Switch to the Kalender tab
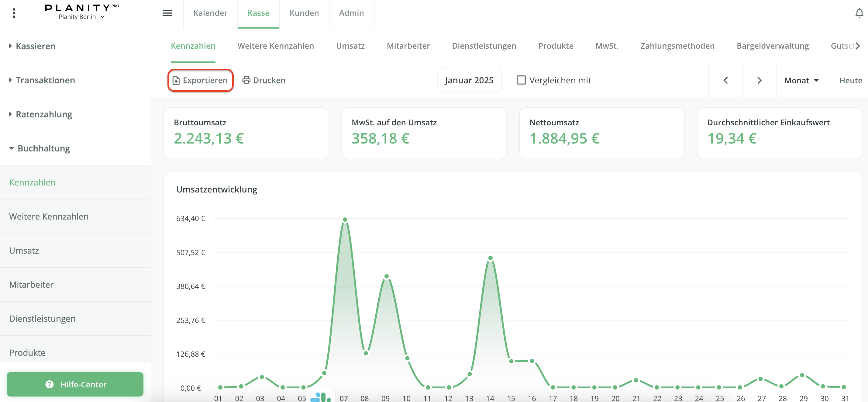 click(x=210, y=13)
